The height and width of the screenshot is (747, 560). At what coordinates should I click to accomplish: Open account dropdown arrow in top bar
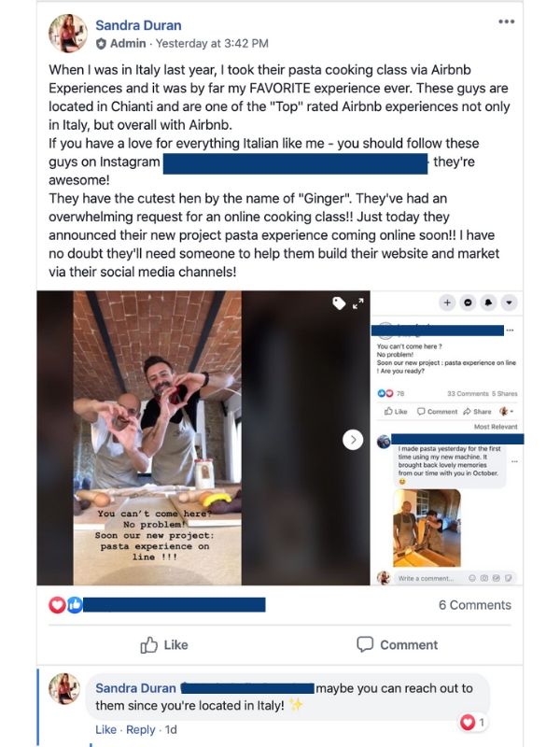click(509, 303)
